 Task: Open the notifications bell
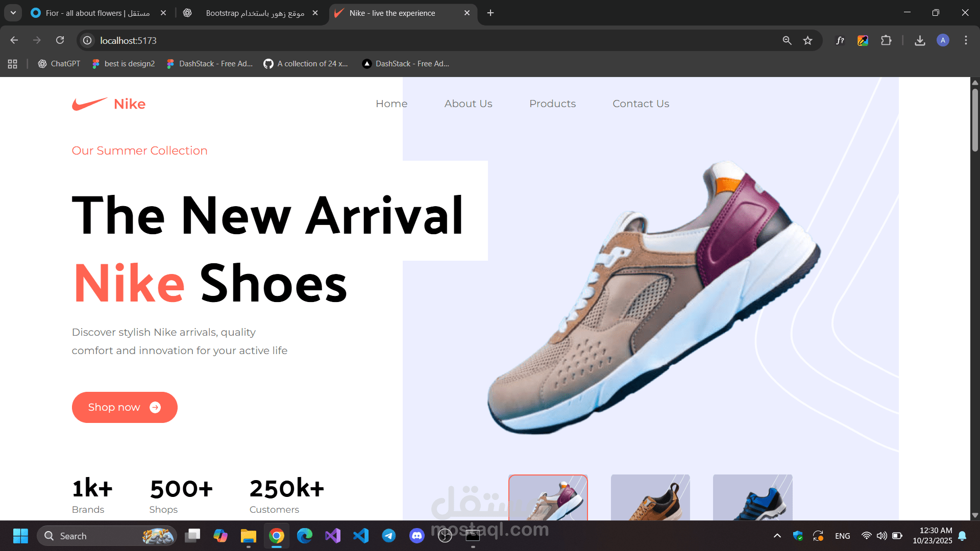tap(962, 536)
